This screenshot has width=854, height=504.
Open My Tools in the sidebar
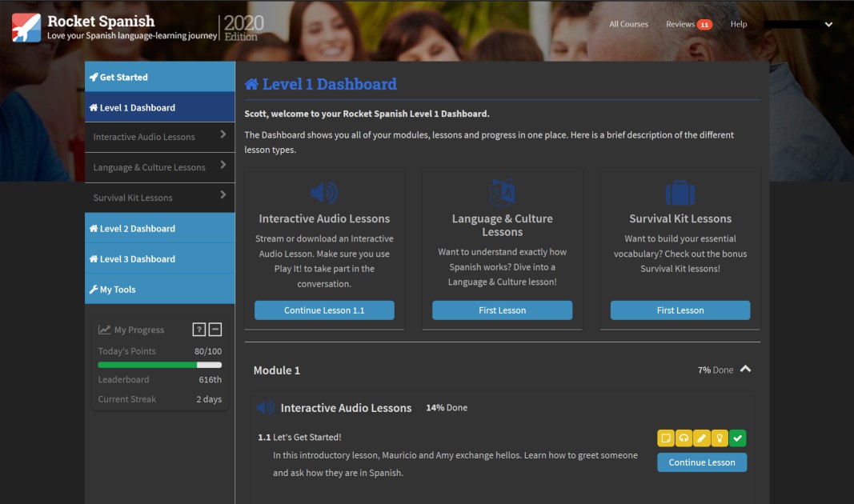pos(159,289)
